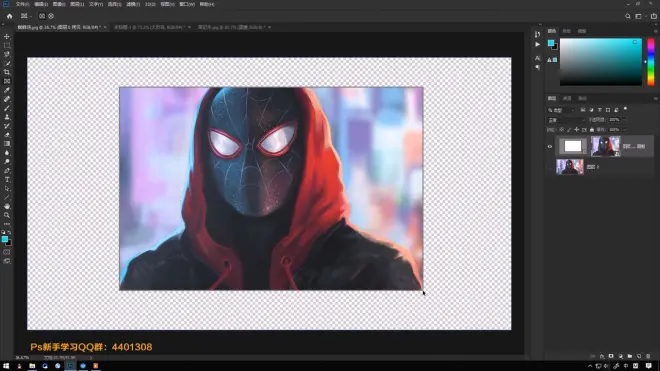Image resolution: width=660 pixels, height=371 pixels.
Task: Select the Horizontal Type tool
Action: click(x=7, y=179)
